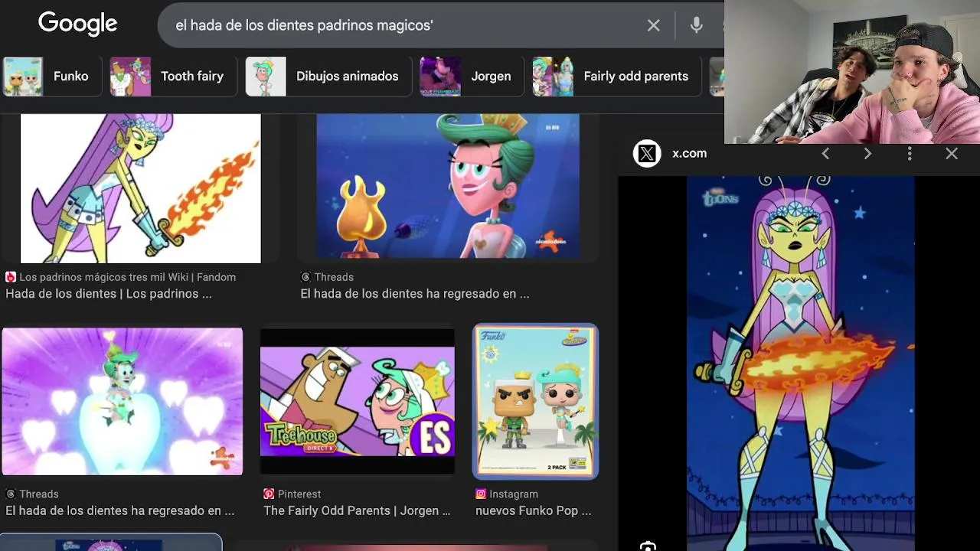The height and width of the screenshot is (551, 980).
Task: Open Threads result under purple tooth thumbnail
Action: pyautogui.click(x=120, y=510)
